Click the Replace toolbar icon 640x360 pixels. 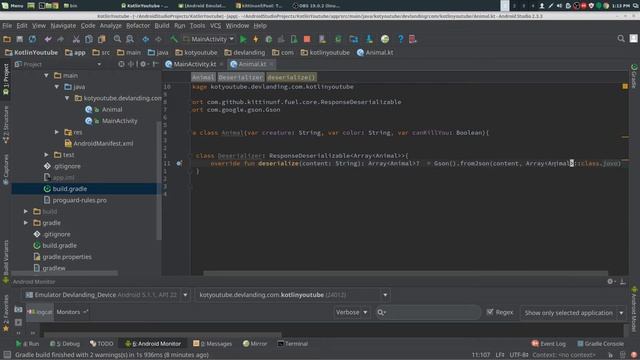tap(130, 39)
